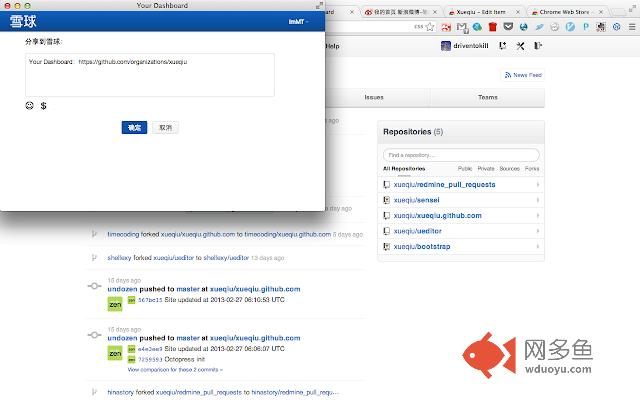
Task: Cancel sharing with the 取消 button
Action: (165, 128)
